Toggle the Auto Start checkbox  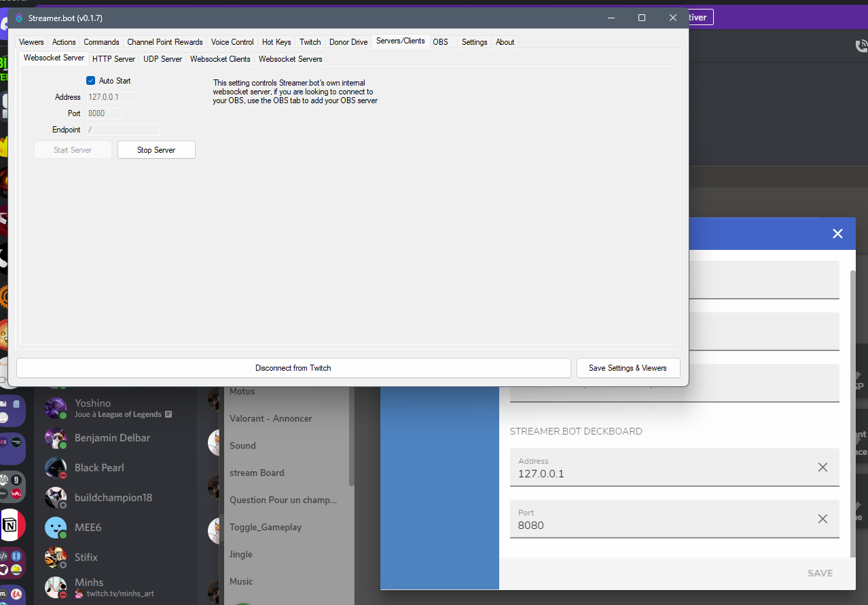coord(90,80)
